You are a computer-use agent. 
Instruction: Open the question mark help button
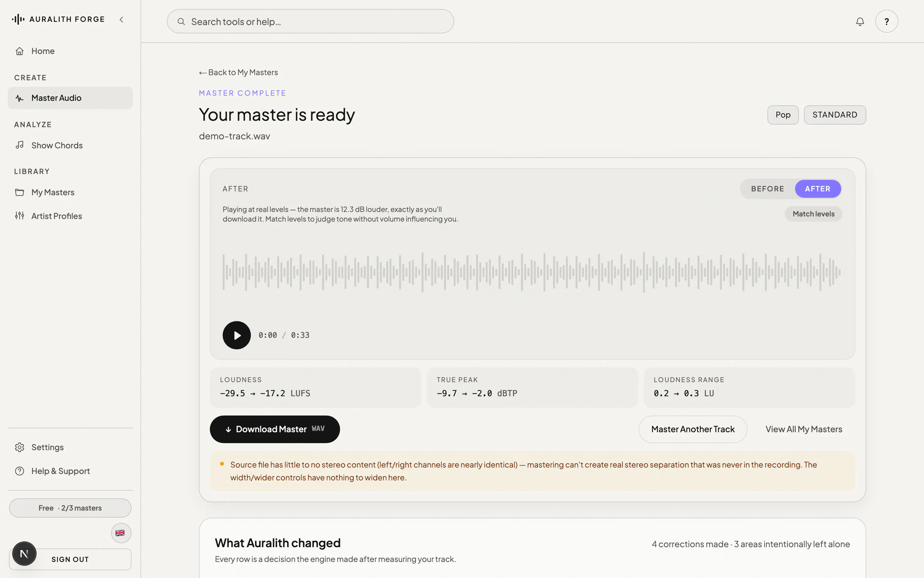pyautogui.click(x=886, y=22)
